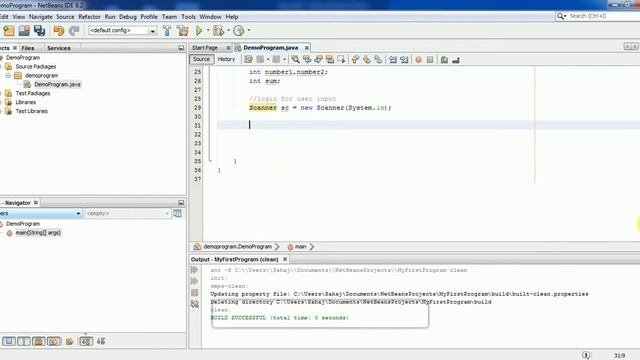Open the default config combo box

pos(122,31)
